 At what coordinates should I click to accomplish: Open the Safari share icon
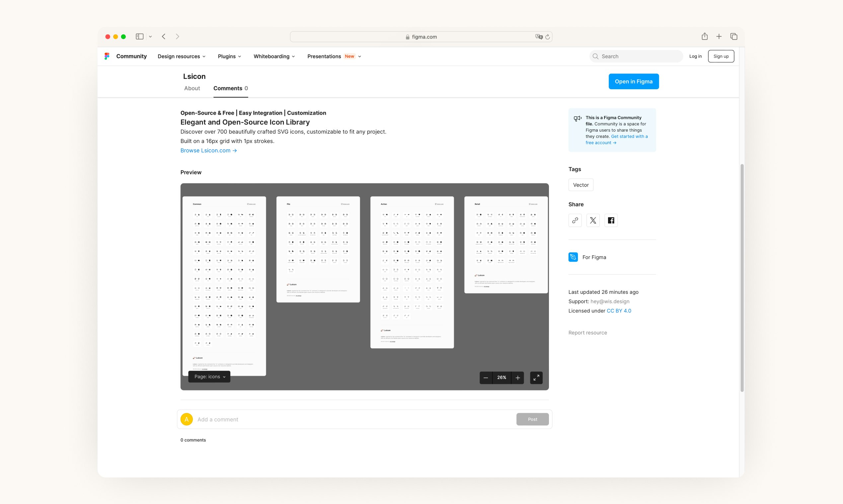tap(705, 36)
